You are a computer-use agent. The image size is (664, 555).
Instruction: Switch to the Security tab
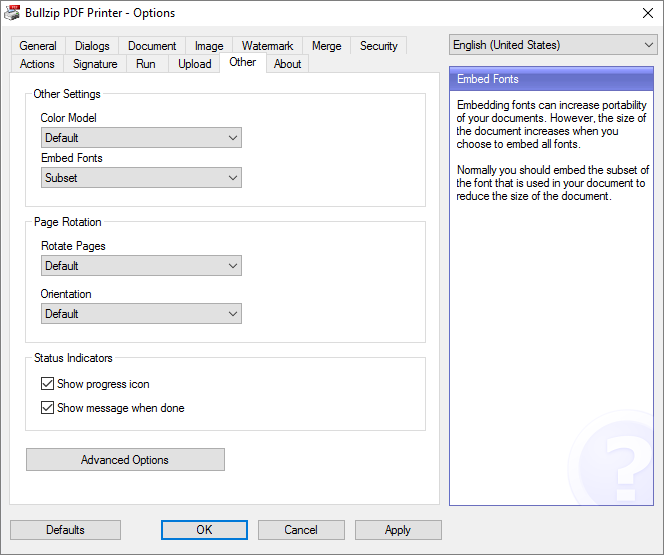coord(379,46)
